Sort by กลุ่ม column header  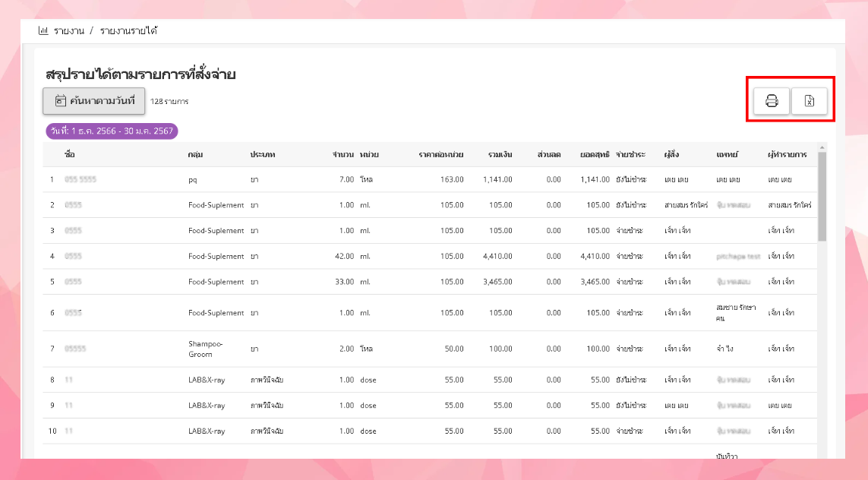195,154
